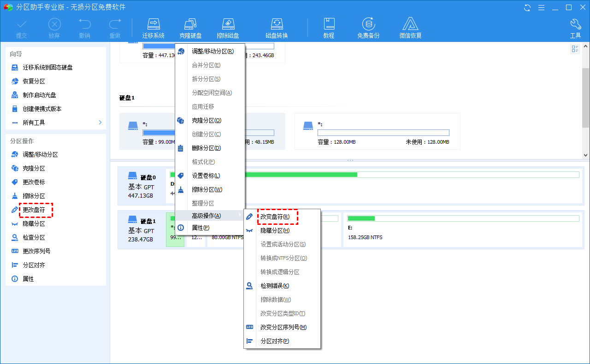The height and width of the screenshot is (364, 590).
Task: Select 迁移系统到固态硬盘 in the wizard panel
Action: click(47, 67)
